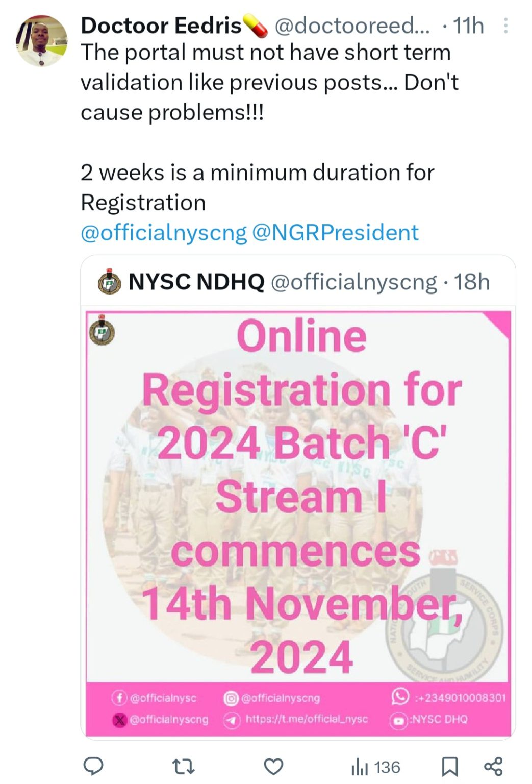Open Doctoor Eedris profile picture
This screenshot has width=532, height=784.
pyautogui.click(x=42, y=41)
